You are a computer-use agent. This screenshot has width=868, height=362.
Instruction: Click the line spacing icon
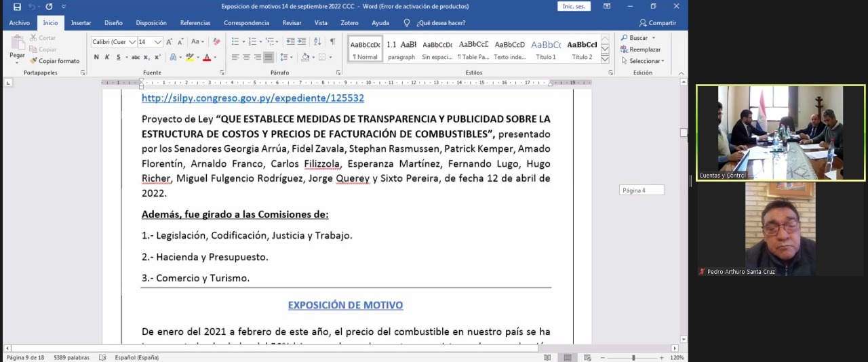click(284, 58)
